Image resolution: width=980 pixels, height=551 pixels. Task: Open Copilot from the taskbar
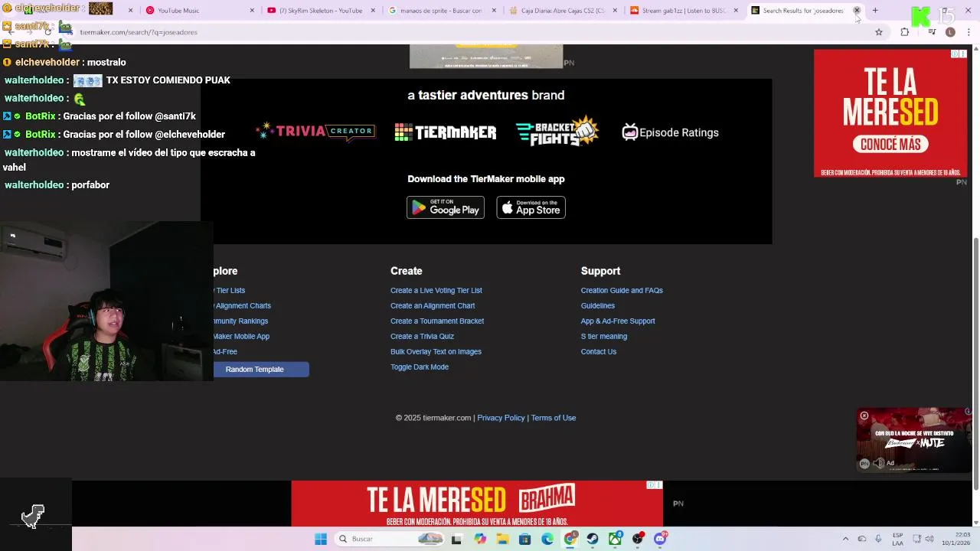pos(480,539)
